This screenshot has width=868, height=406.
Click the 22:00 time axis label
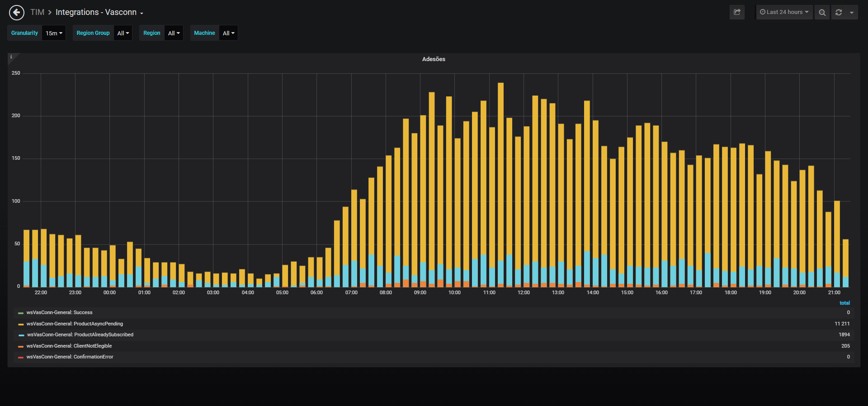(41, 293)
